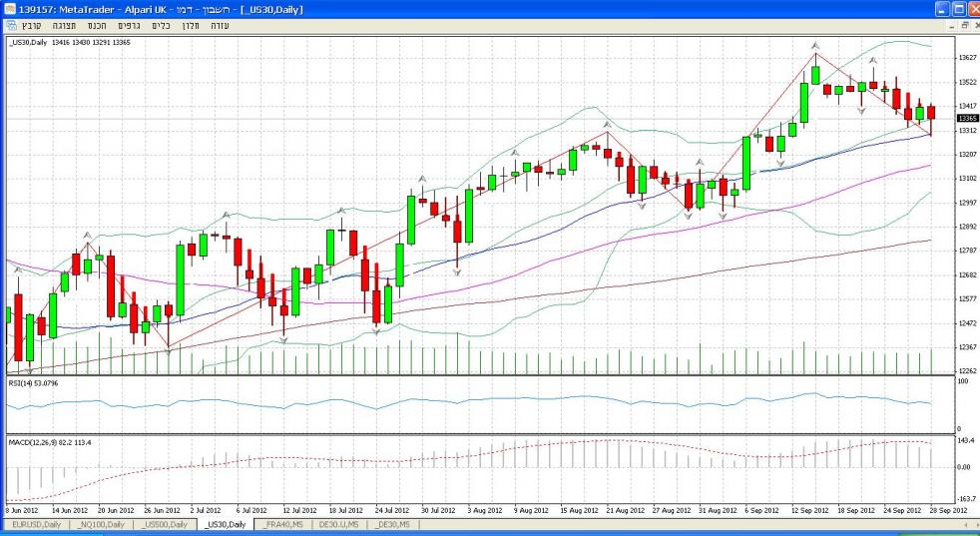Viewport: 980px width, 536px height.
Task: Select the _US500,Daily chart tab
Action: (164, 524)
